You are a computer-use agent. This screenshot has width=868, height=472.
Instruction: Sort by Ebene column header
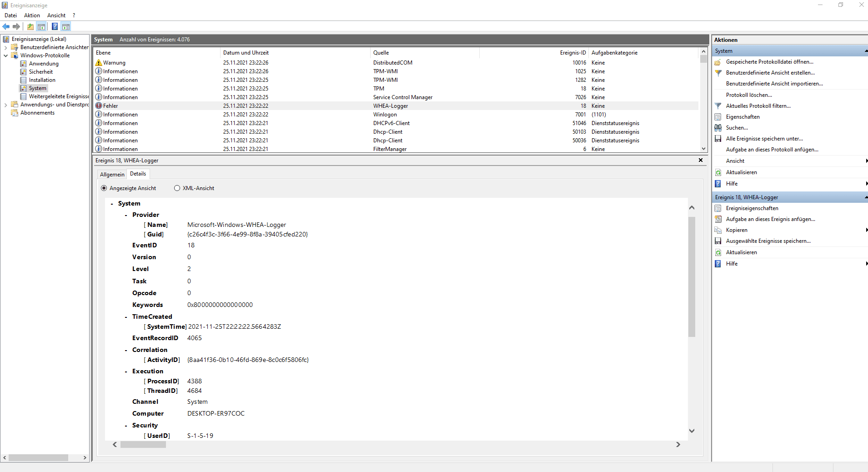tap(157, 53)
